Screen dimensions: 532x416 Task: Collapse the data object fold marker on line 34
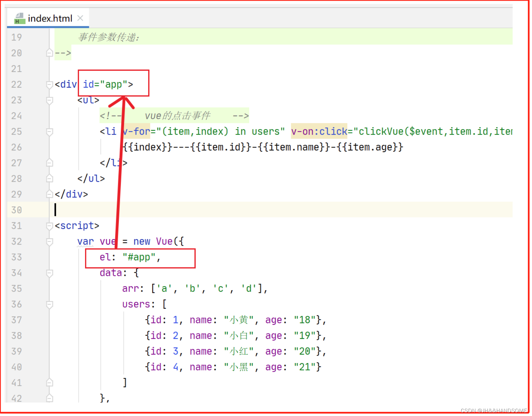pos(50,273)
